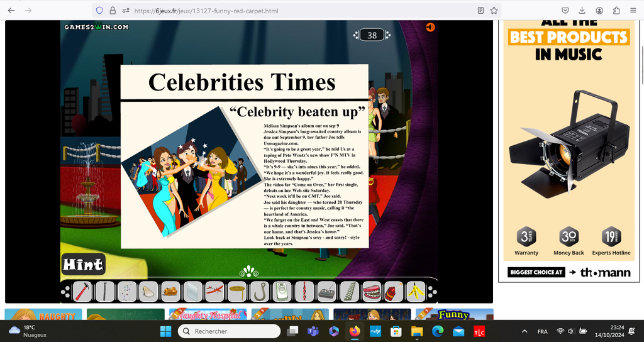Click the Windows taskbar search box
This screenshot has height=342, width=644.
point(229,331)
